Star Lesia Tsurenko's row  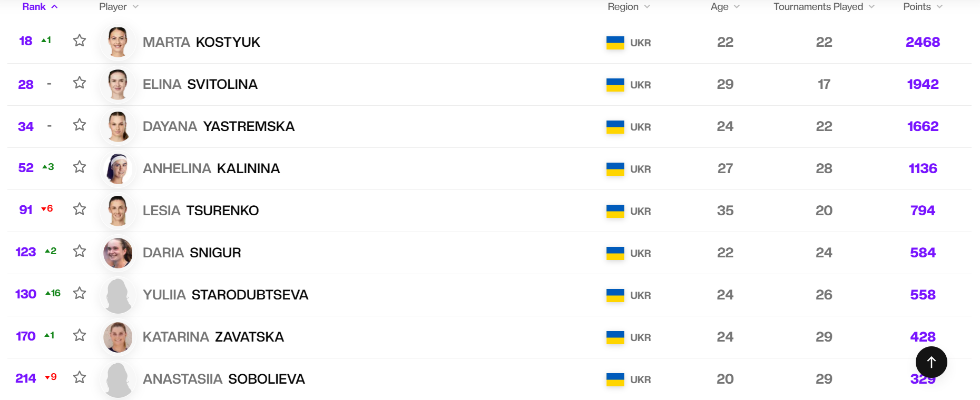[80, 209]
